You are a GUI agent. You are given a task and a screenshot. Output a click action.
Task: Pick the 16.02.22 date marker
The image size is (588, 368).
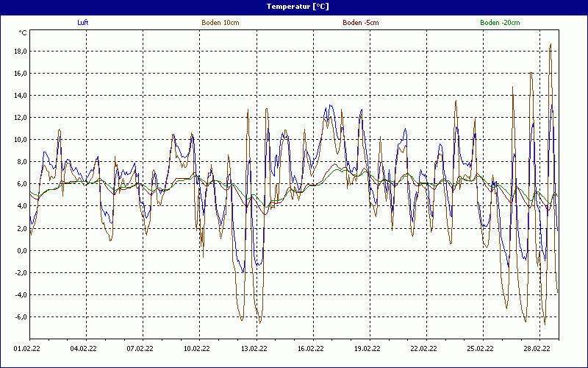click(x=310, y=350)
